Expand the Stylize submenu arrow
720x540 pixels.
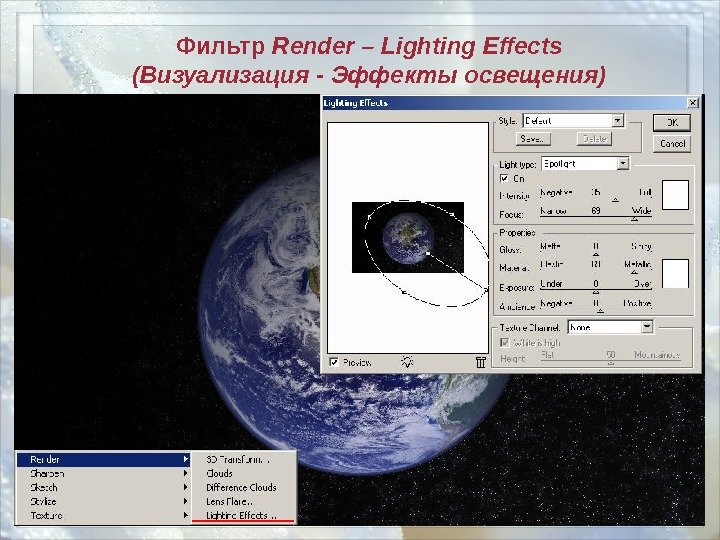pos(185,501)
